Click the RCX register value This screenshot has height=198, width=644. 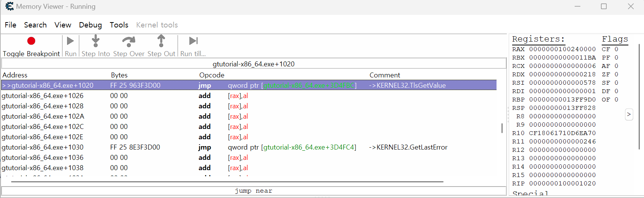pyautogui.click(x=562, y=66)
